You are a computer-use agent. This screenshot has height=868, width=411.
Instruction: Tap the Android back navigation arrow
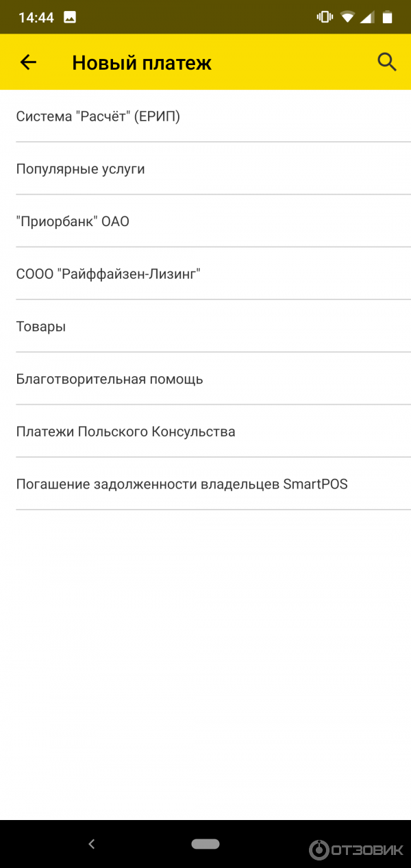click(92, 844)
